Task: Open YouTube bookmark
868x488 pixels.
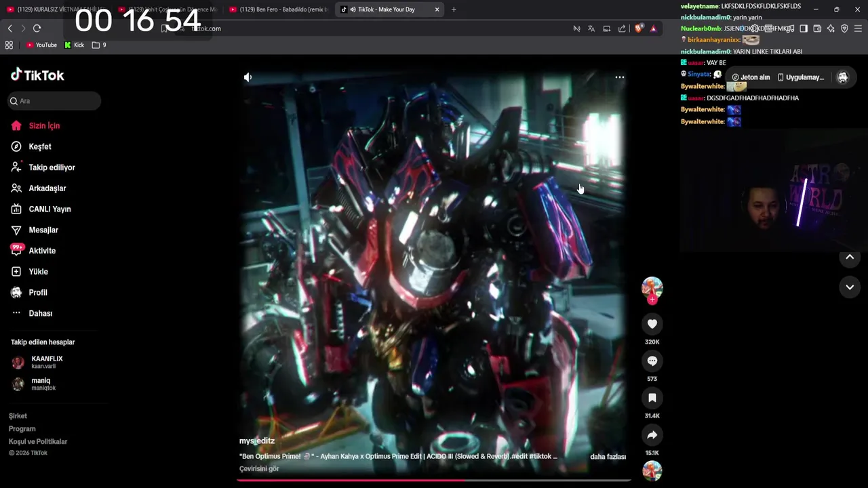Action: click(41, 45)
